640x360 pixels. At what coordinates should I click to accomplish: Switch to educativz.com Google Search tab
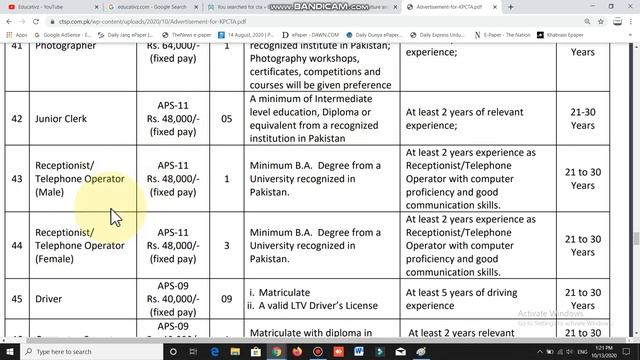pos(151,7)
